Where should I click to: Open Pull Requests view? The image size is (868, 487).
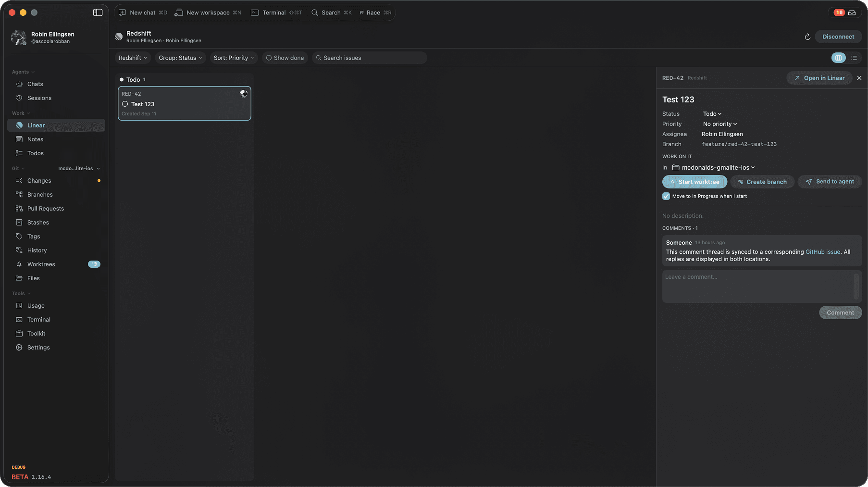56,209
